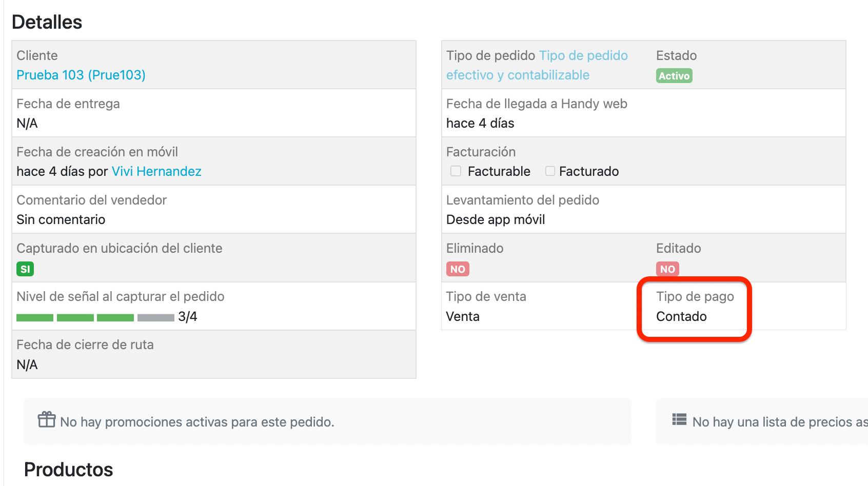Click the Contado payment type value
Screen dimensions: 868x486
pos(681,316)
